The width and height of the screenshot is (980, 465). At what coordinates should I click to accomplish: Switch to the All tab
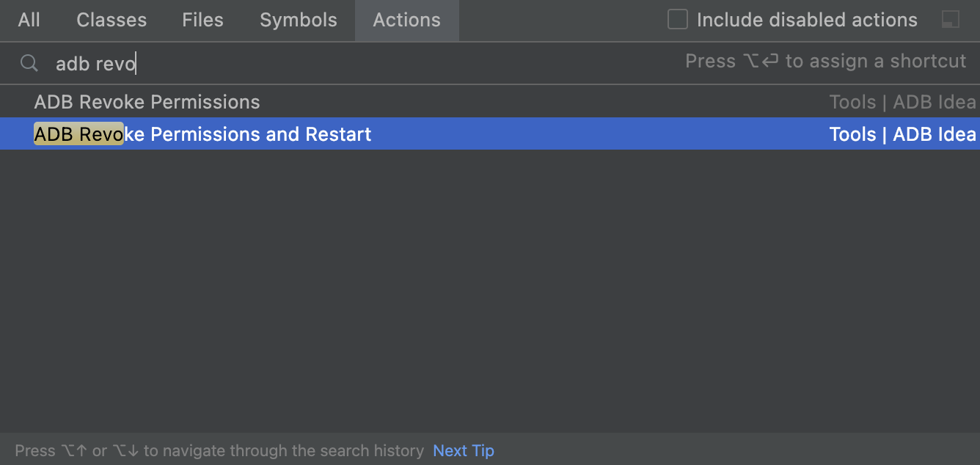29,21
